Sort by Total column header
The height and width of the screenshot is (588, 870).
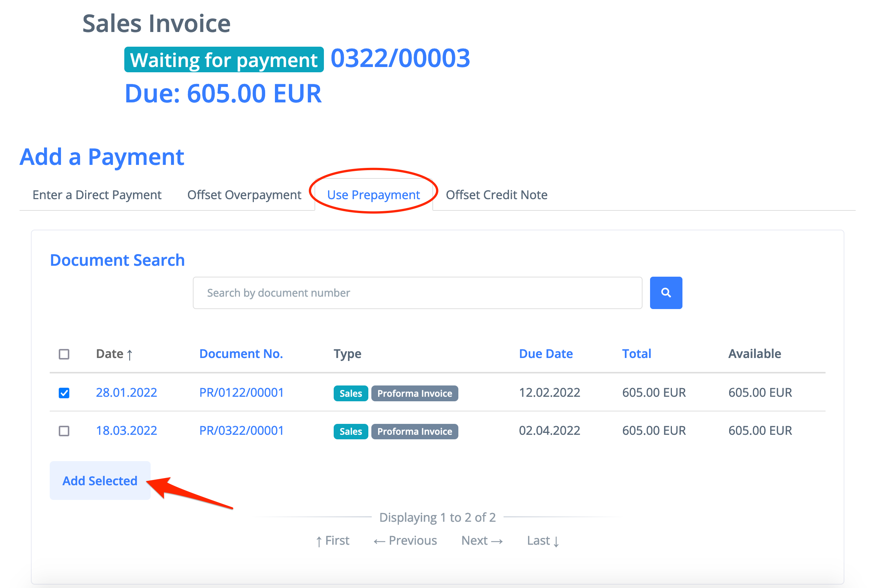[636, 354]
